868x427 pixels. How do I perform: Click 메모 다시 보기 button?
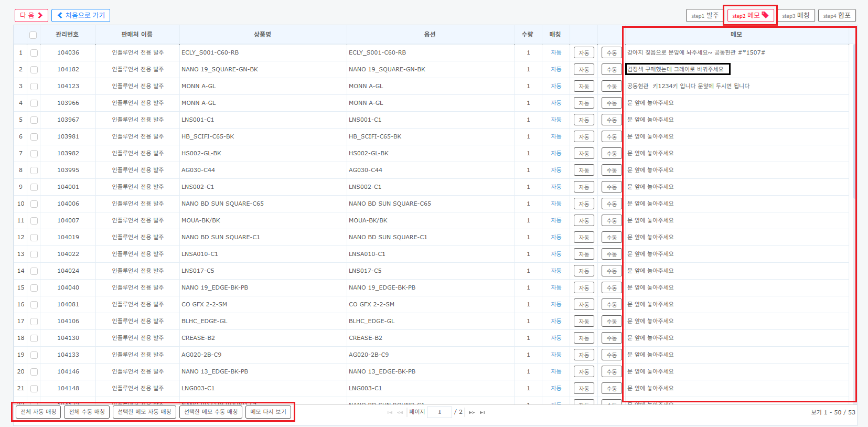(x=268, y=412)
